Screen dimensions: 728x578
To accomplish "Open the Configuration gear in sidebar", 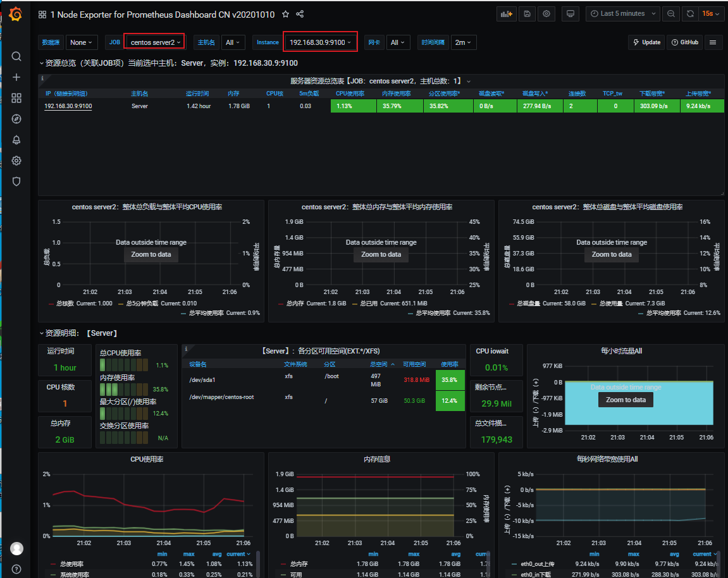I will (x=16, y=161).
